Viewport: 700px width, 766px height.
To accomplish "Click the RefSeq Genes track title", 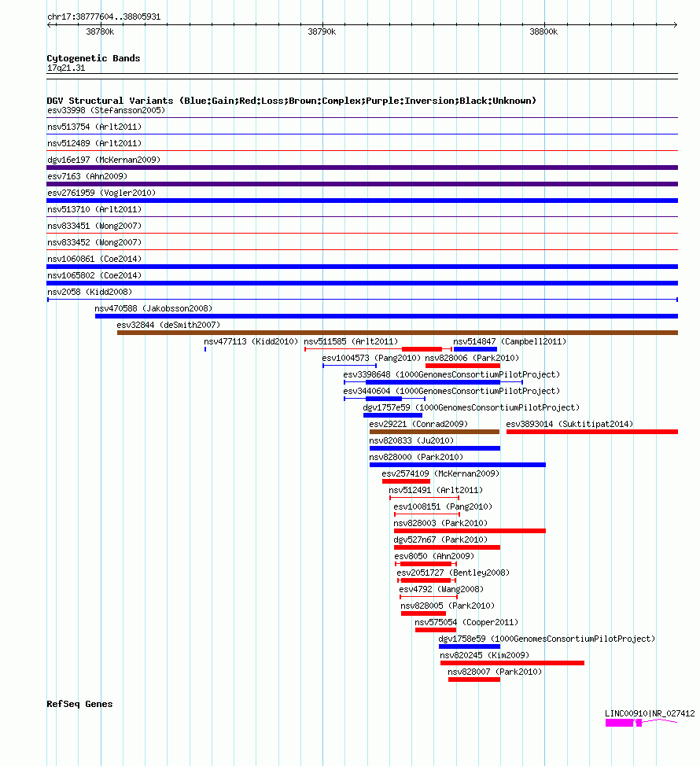I will 79,704.
